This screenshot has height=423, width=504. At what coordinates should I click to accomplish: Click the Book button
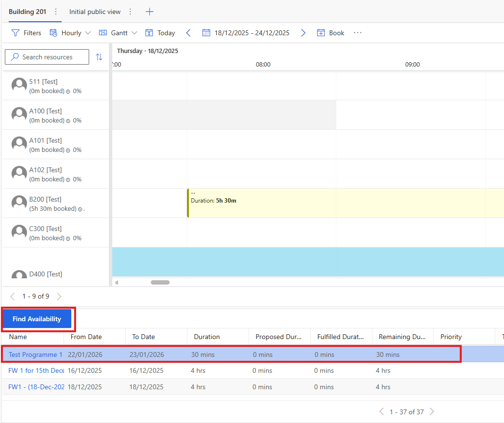pos(331,33)
